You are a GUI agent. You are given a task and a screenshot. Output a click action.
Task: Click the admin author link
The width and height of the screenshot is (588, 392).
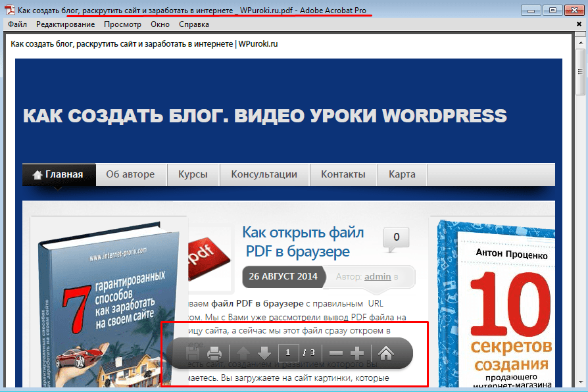click(378, 276)
